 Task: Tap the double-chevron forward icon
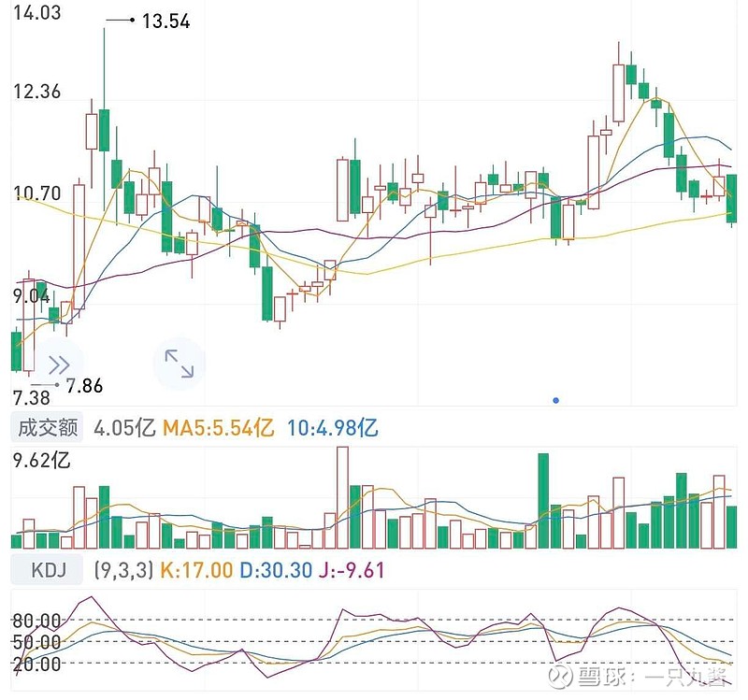pyautogui.click(x=59, y=364)
